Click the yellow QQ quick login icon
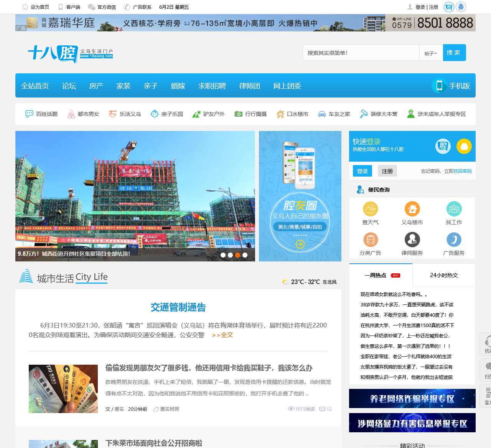The width and height of the screenshot is (491, 448). (464, 146)
